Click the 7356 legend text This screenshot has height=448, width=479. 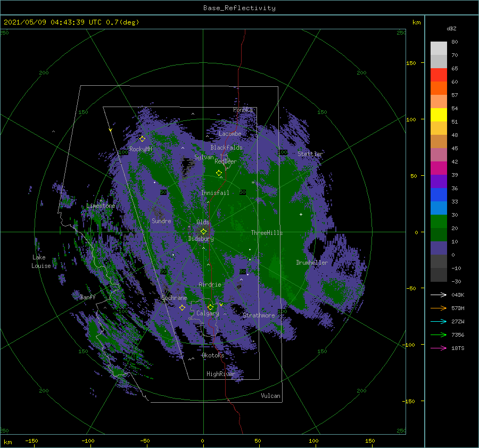(x=458, y=335)
